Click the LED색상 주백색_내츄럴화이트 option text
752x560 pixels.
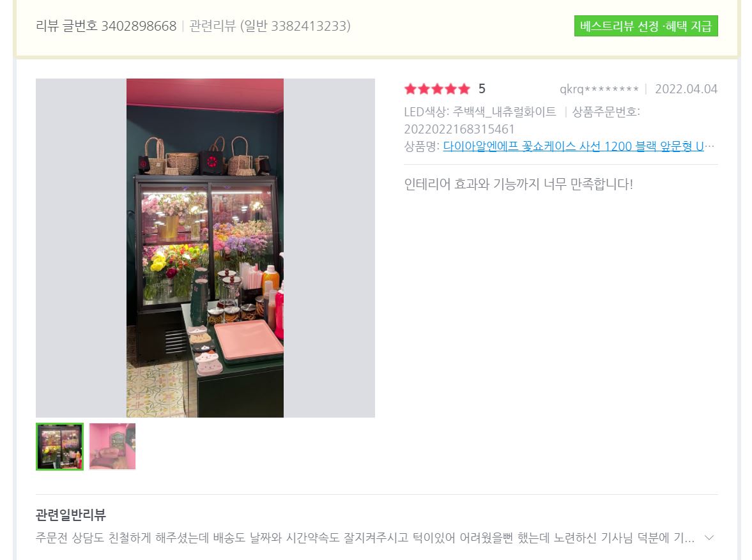pos(480,112)
